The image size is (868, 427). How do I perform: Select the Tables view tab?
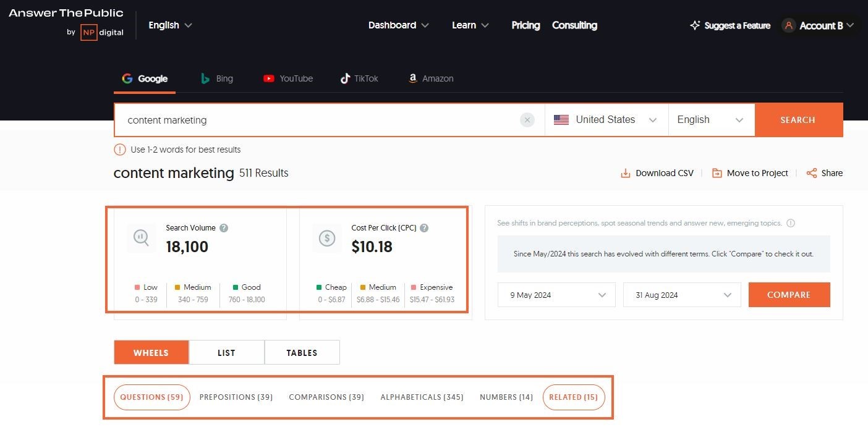[302, 352]
